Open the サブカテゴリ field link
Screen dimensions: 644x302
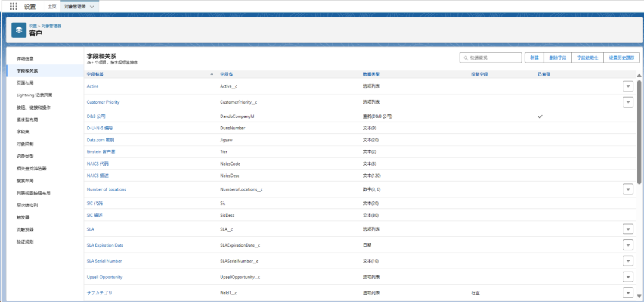click(100, 293)
